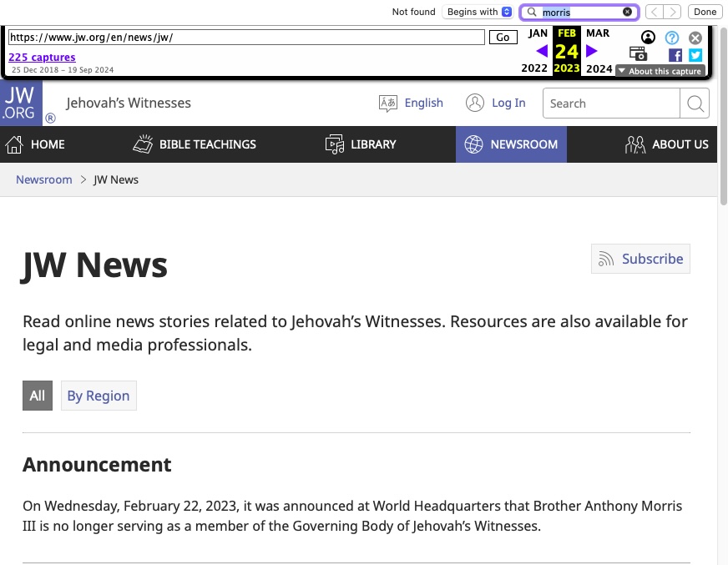728x565 pixels.
Task: Open the language selector icon
Action: (387, 103)
